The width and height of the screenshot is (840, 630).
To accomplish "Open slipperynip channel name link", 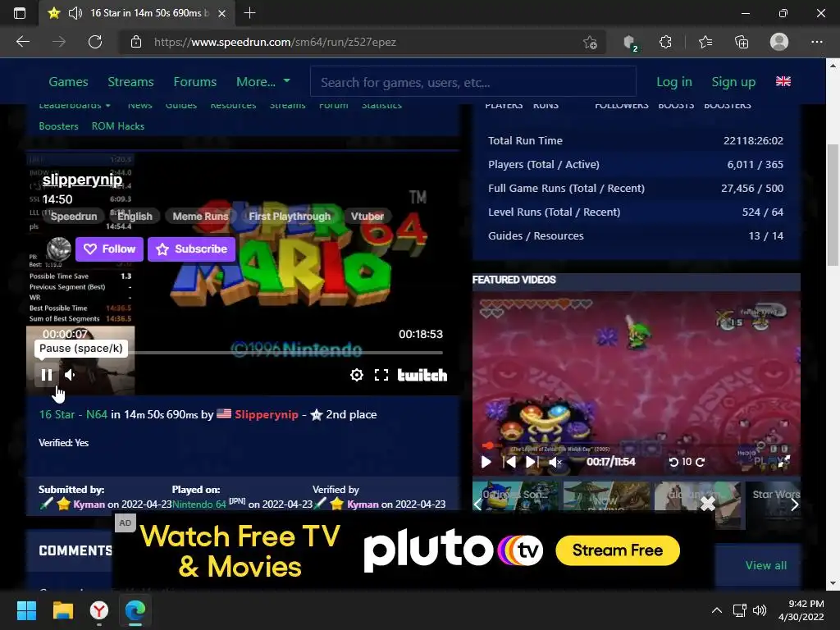I will 83,180.
